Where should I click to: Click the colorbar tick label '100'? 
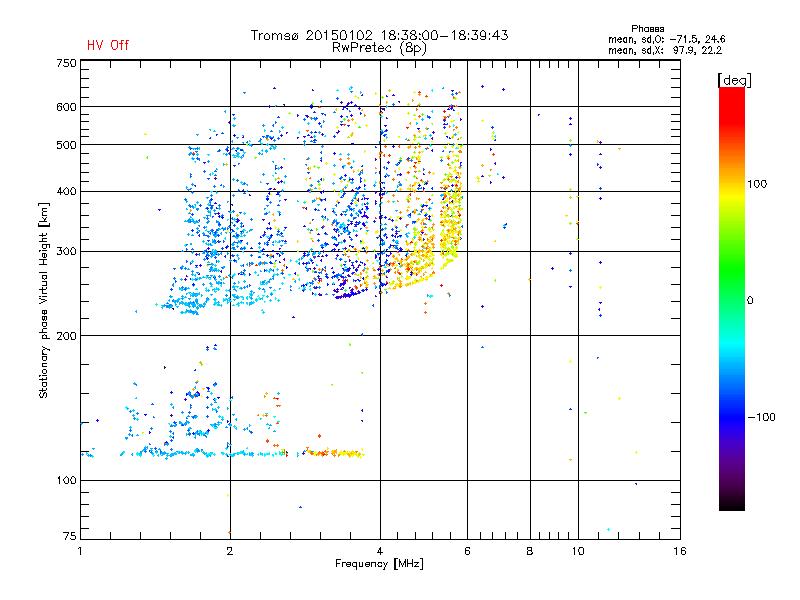click(757, 184)
